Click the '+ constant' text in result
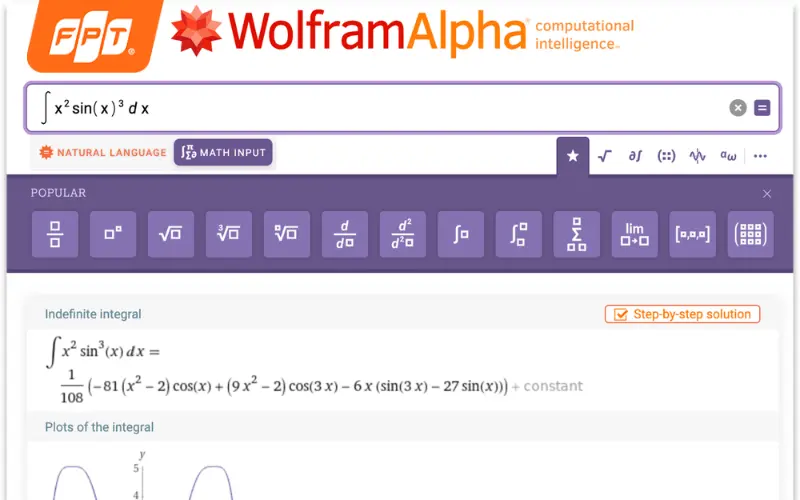The width and height of the screenshot is (800, 500). 547,386
